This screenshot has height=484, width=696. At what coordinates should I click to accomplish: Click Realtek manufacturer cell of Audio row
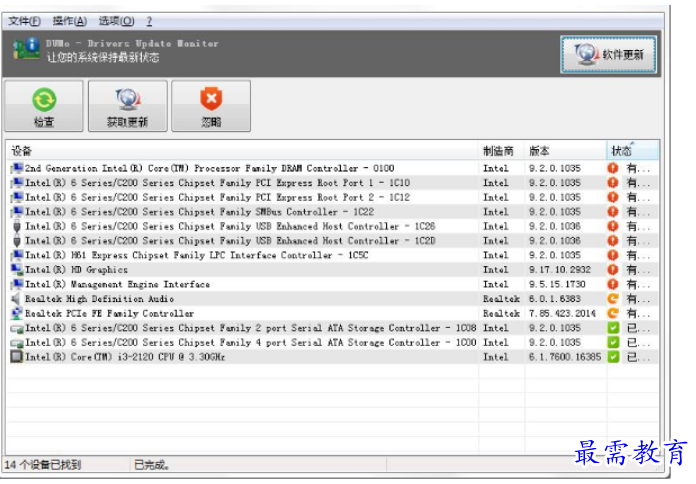[x=501, y=298]
